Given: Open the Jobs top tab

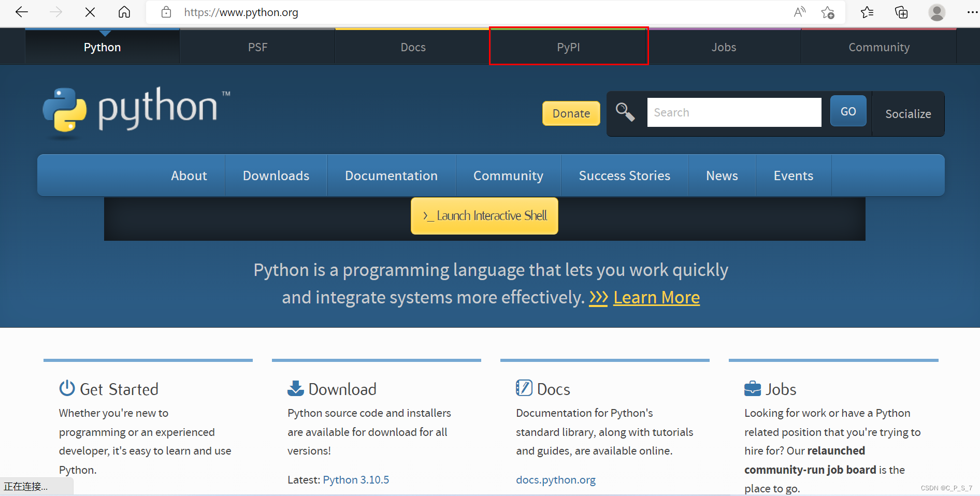Looking at the screenshot, I should [x=724, y=47].
